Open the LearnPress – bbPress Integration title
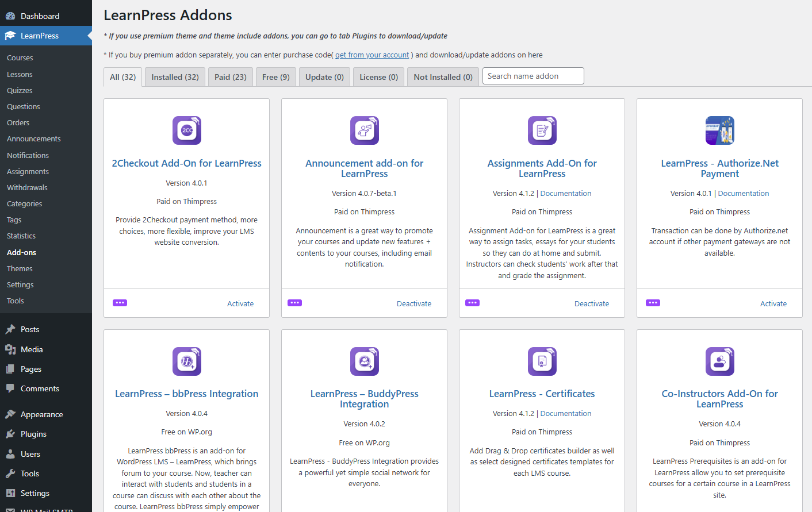Viewport: 812px width, 512px height. click(x=187, y=394)
